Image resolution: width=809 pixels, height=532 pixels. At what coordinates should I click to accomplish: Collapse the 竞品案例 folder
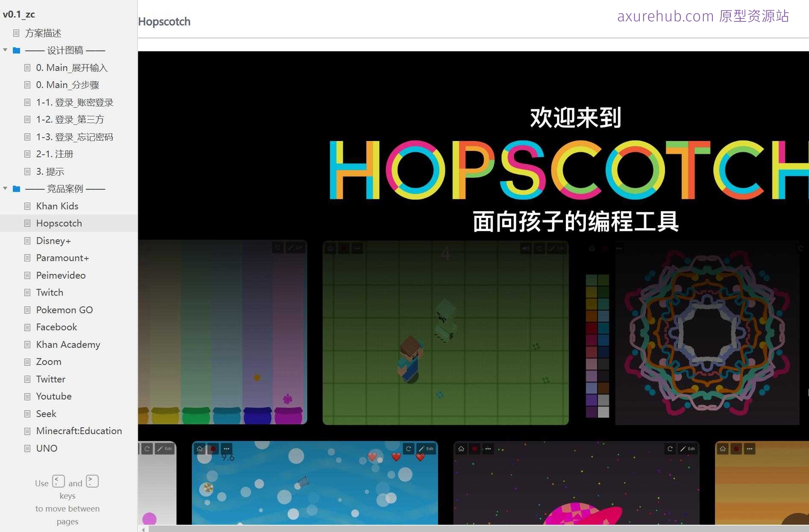point(6,188)
